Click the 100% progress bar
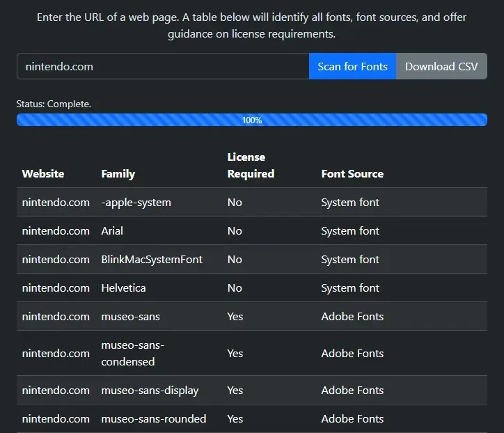Viewport: 504px width, 433px height. (251, 120)
